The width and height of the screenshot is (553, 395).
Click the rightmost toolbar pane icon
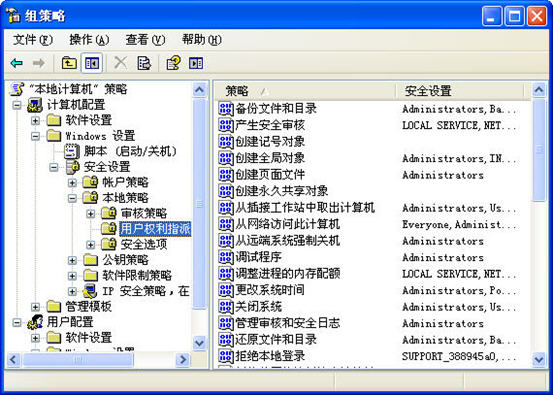point(196,63)
